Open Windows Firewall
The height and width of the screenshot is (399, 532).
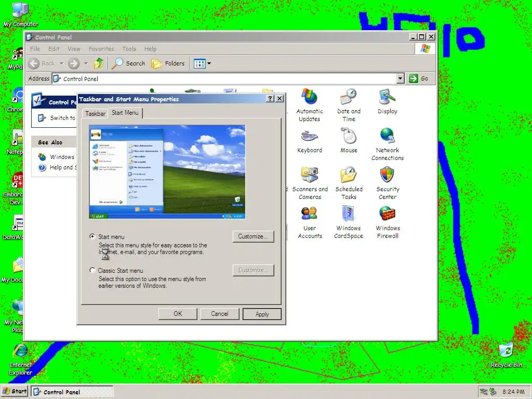(x=388, y=222)
